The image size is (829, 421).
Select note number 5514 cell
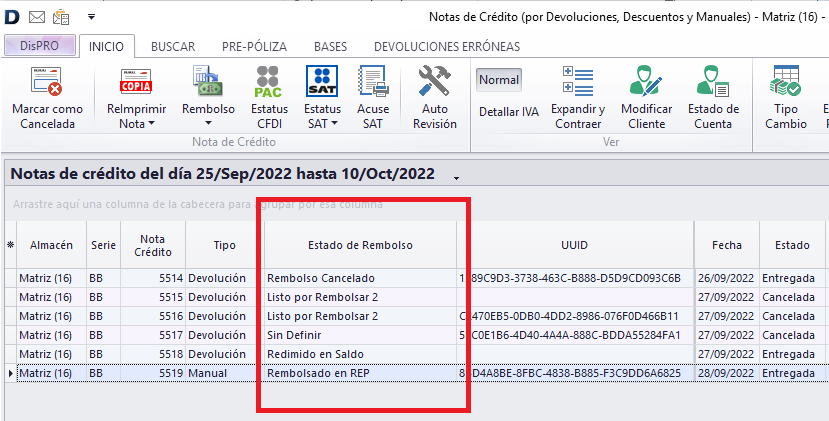click(x=153, y=278)
